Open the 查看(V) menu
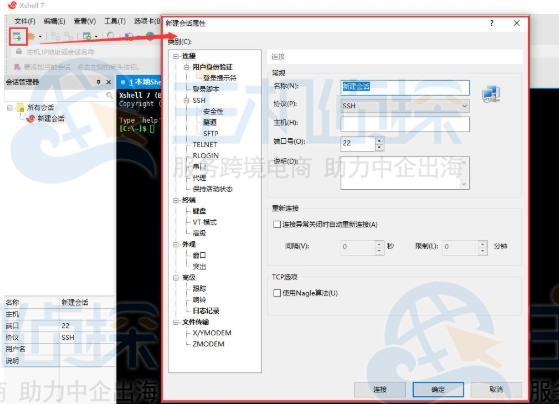The image size is (559, 404). pyautogui.click(x=85, y=21)
